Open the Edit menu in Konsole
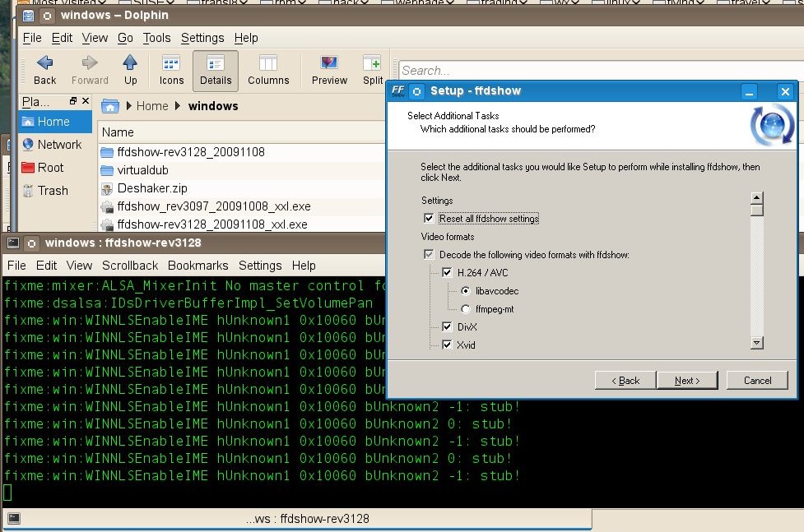The image size is (804, 532). (46, 266)
